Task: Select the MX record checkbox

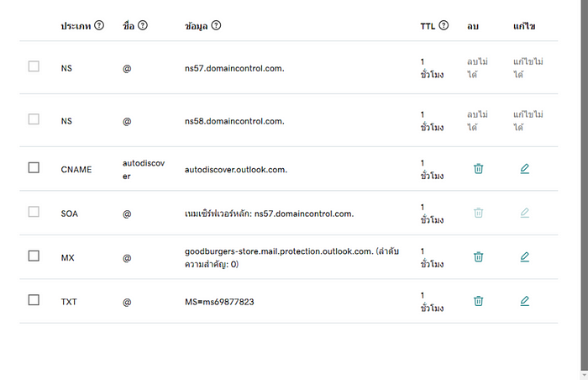Action: point(34,256)
